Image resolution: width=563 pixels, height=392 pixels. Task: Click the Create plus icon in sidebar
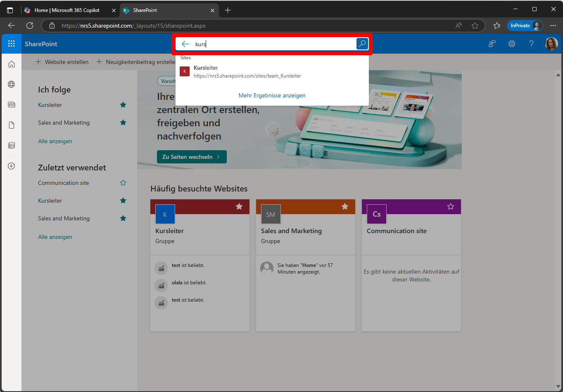[12, 166]
